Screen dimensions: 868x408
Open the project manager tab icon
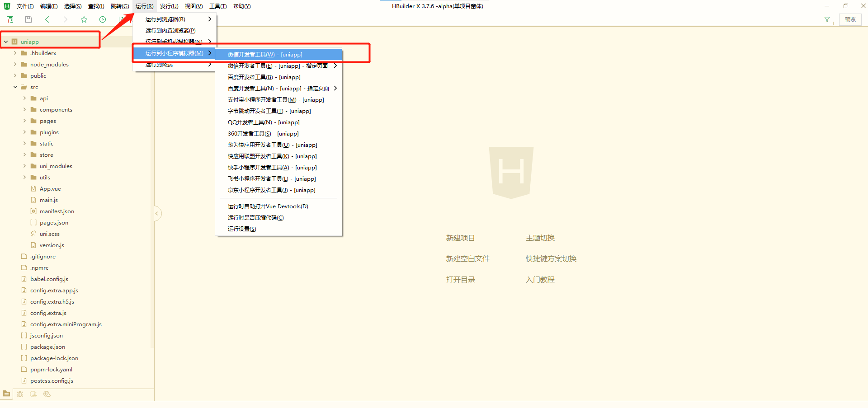coord(6,394)
